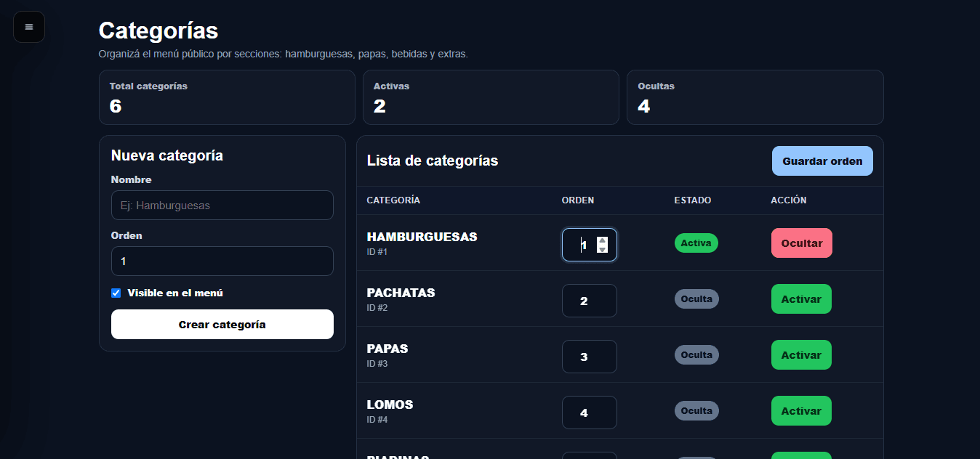Toggle the 'Visible en el menú' checkbox
Screen dimensions: 980x459
coord(116,293)
